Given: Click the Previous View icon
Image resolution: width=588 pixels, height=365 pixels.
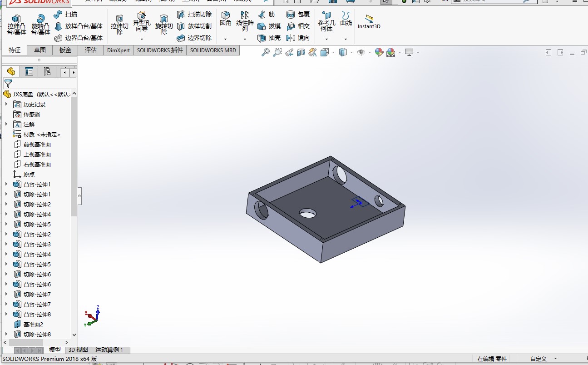Looking at the screenshot, I should [x=289, y=53].
